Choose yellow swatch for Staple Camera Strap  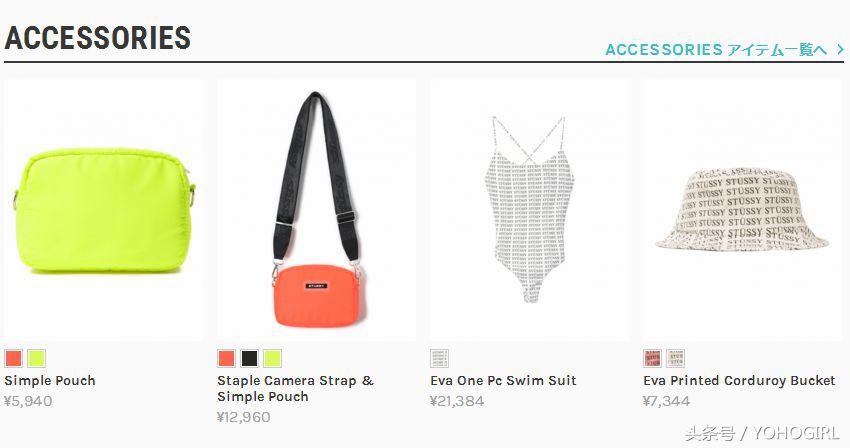pyautogui.click(x=273, y=358)
